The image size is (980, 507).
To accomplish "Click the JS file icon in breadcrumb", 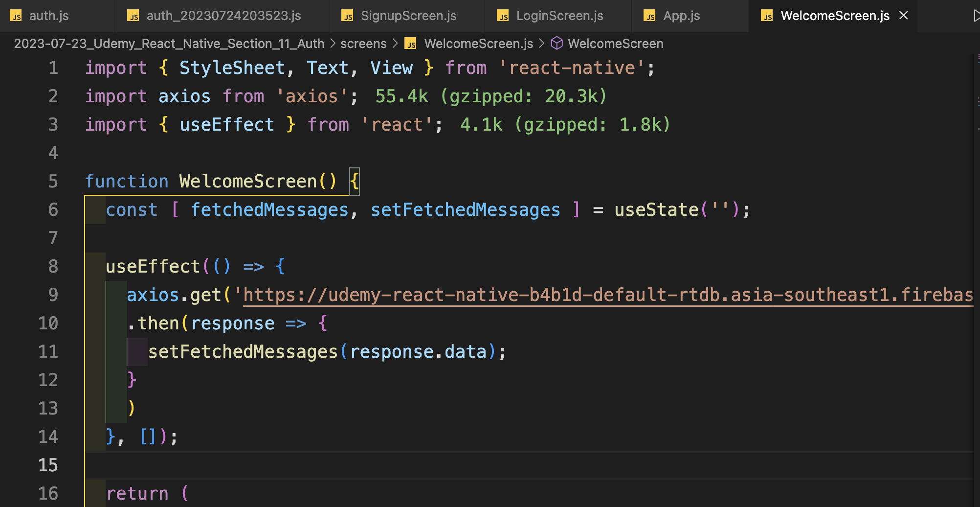I will click(411, 44).
